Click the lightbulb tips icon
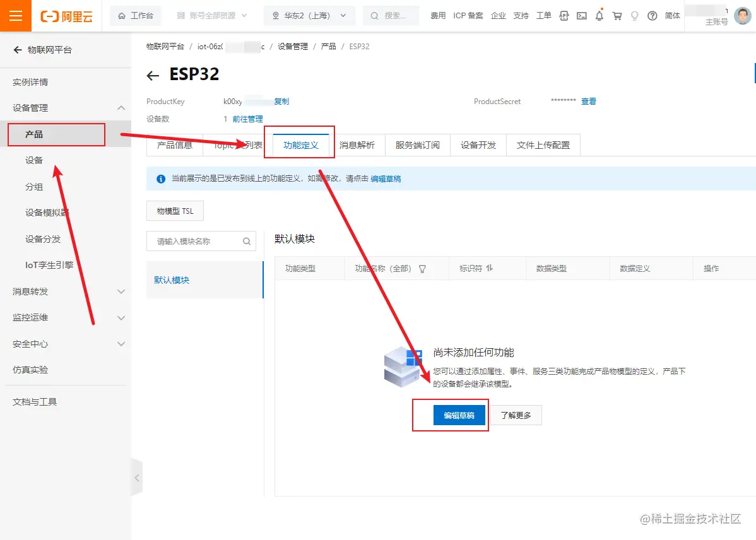Image resolution: width=756 pixels, height=540 pixels. [x=634, y=15]
